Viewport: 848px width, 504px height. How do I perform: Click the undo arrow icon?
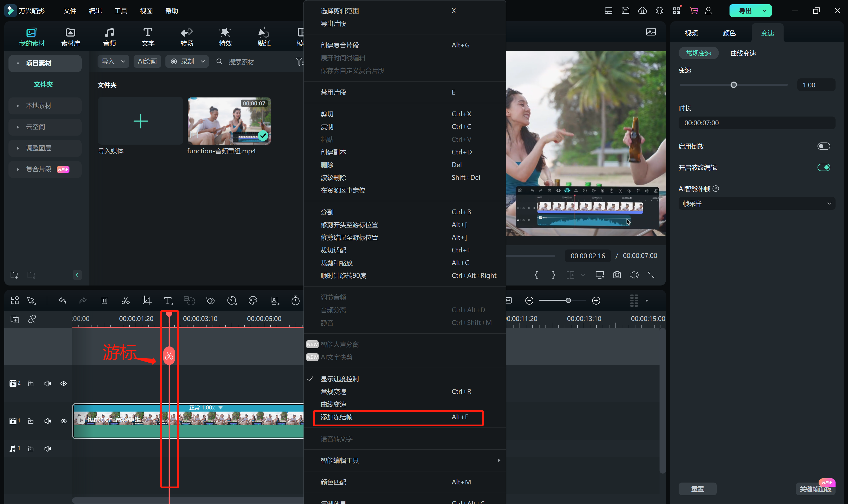click(62, 301)
